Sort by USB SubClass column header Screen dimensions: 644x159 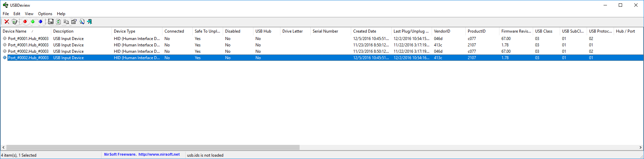click(x=573, y=31)
